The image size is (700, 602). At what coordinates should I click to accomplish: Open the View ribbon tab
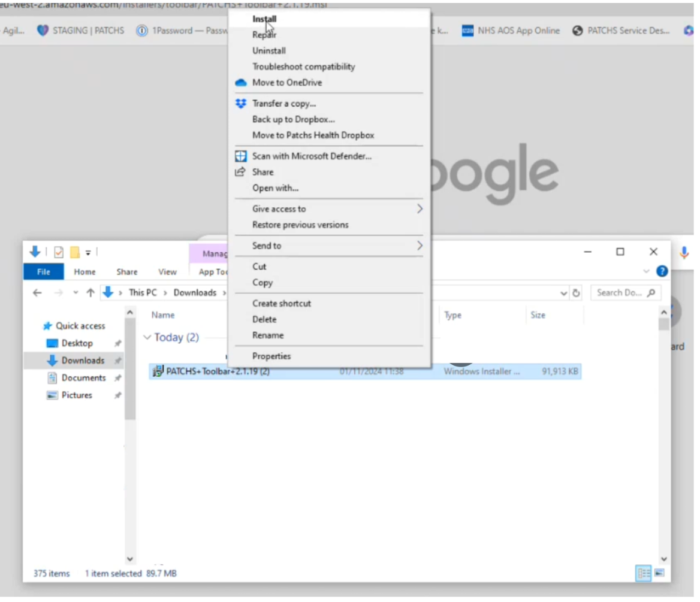(x=167, y=272)
